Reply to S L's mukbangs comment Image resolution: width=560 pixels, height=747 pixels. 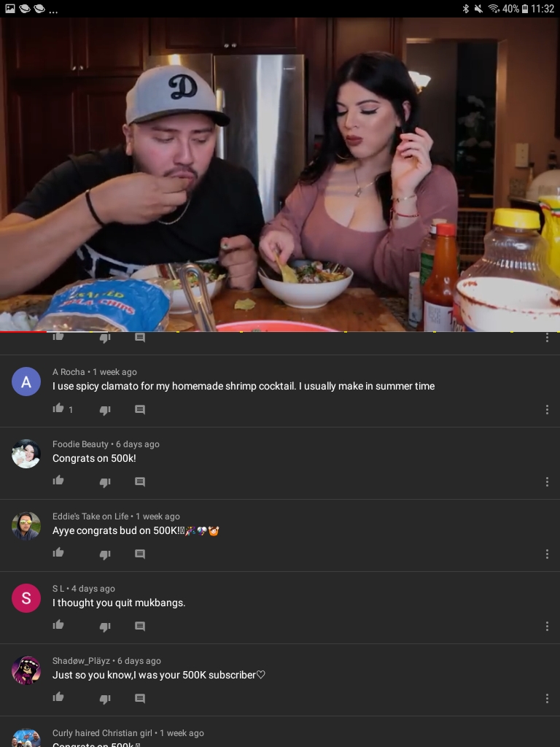point(140,626)
